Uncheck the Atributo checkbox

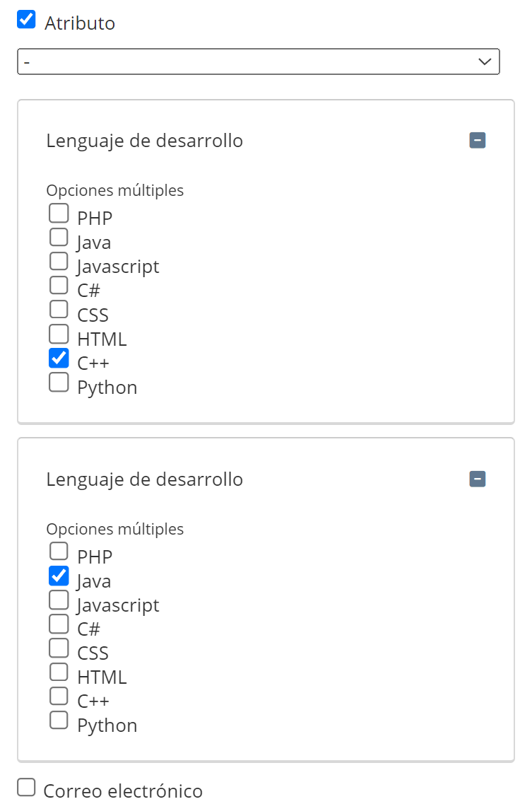[26, 20]
